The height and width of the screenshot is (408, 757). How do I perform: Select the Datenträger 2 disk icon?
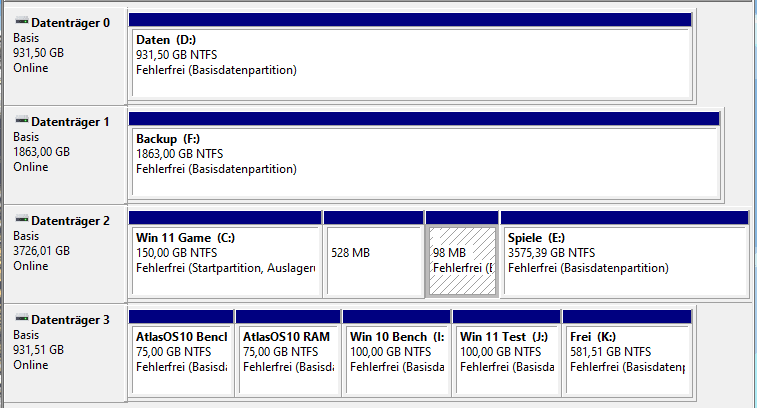(x=22, y=219)
